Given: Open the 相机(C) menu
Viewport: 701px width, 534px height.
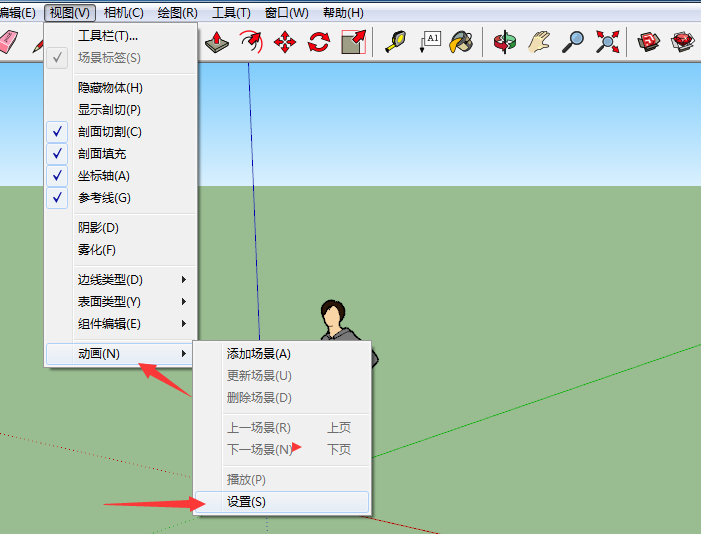Looking at the screenshot, I should pos(123,13).
